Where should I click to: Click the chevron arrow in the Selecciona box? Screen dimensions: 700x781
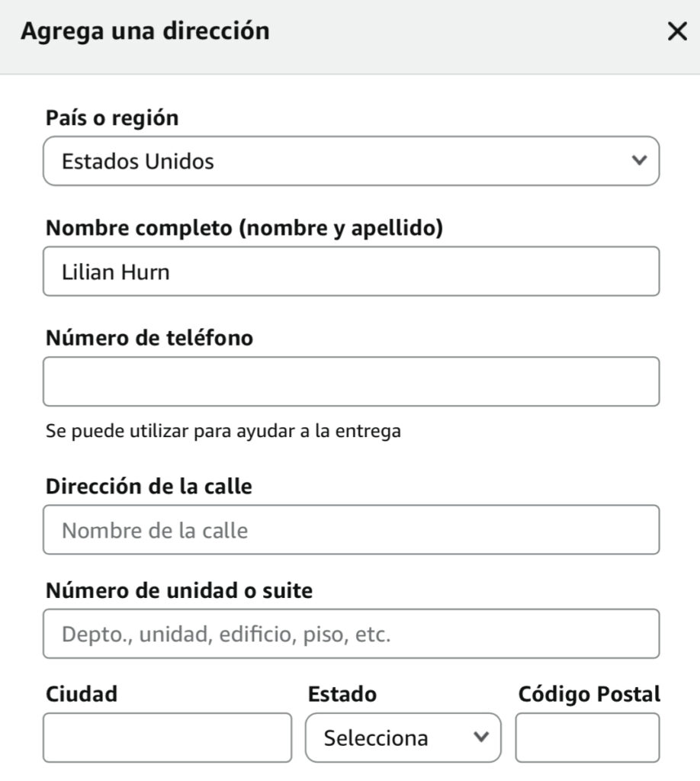480,737
